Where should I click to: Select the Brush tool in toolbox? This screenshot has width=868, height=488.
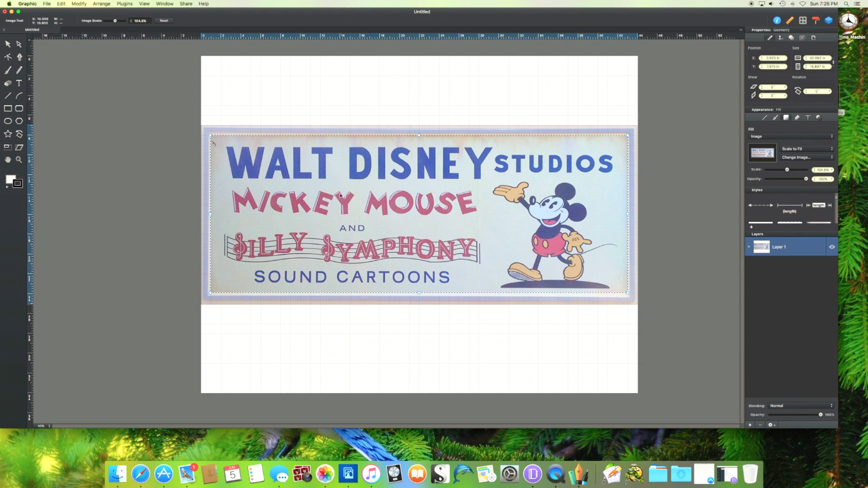click(x=8, y=70)
